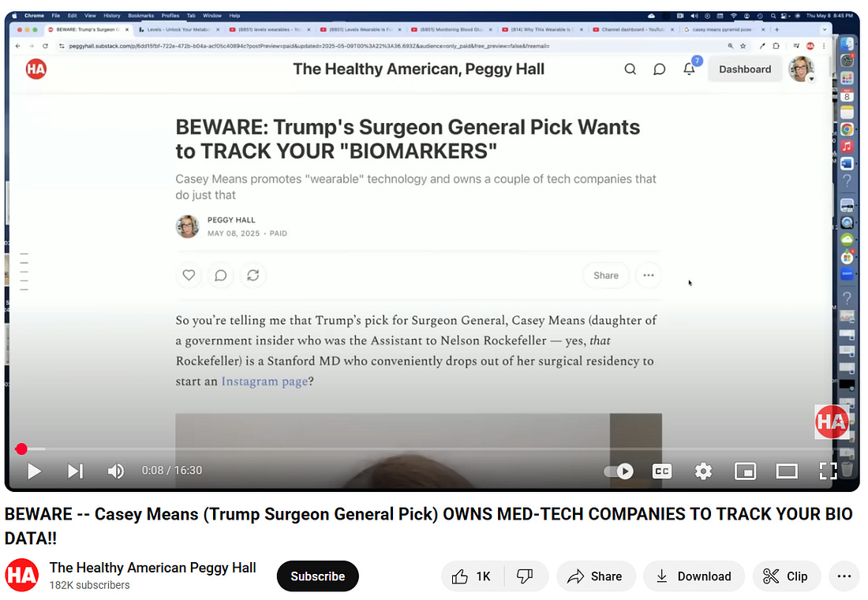
Task: Open the Chrome menu in menu bar
Action: pyautogui.click(x=34, y=16)
